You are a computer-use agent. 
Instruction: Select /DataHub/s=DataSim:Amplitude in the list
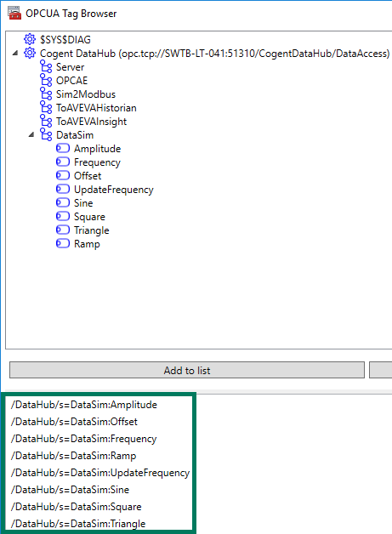[x=84, y=405]
